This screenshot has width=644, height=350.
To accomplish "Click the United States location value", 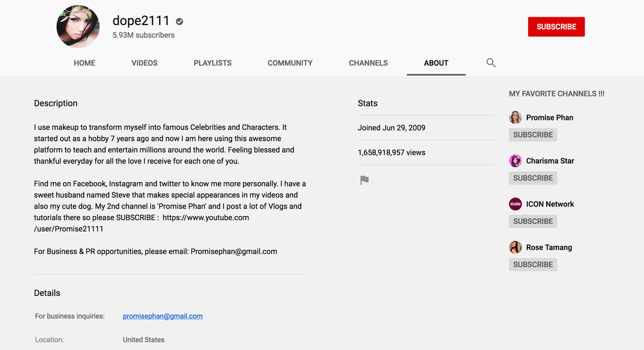I will pos(144,340).
